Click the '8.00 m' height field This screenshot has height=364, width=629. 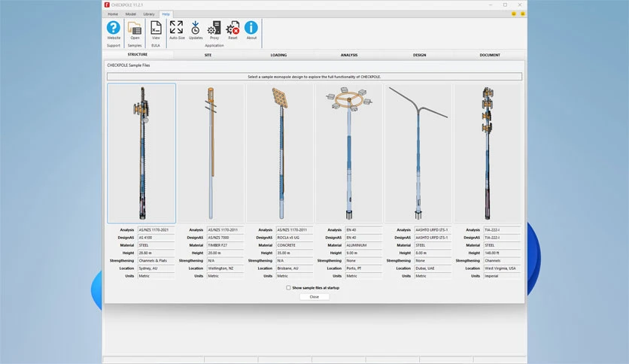coord(433,253)
